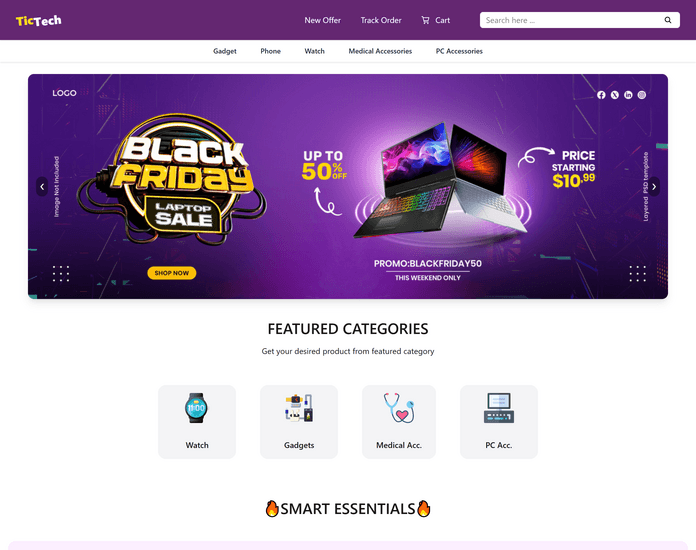This screenshot has height=550, width=696.
Task: Select PC Accessories in the category bar
Action: [x=459, y=51]
